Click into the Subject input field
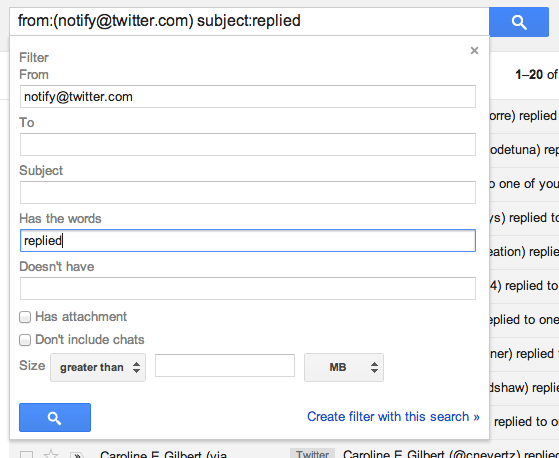Image resolution: width=559 pixels, height=458 pixels. pyautogui.click(x=248, y=192)
